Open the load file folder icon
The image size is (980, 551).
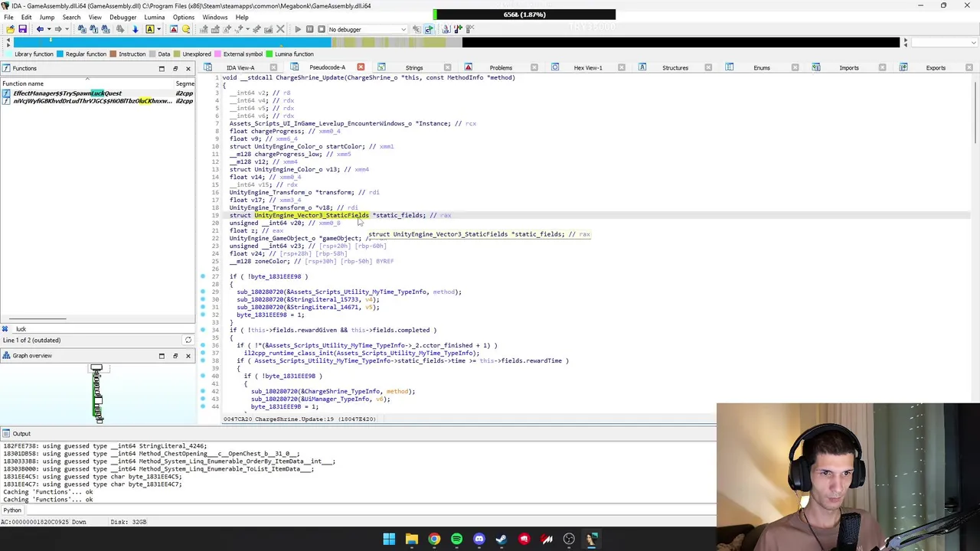tap(10, 29)
